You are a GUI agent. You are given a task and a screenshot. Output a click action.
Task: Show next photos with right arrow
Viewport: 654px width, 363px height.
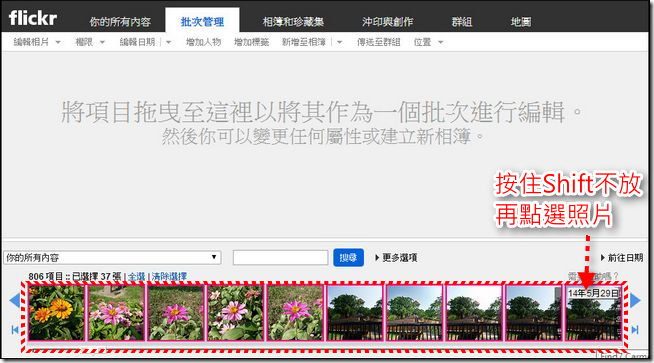tap(635, 300)
